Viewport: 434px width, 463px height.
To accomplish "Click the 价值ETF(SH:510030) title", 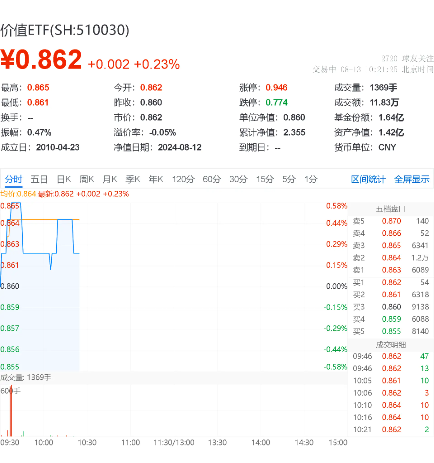I will (x=65, y=30).
